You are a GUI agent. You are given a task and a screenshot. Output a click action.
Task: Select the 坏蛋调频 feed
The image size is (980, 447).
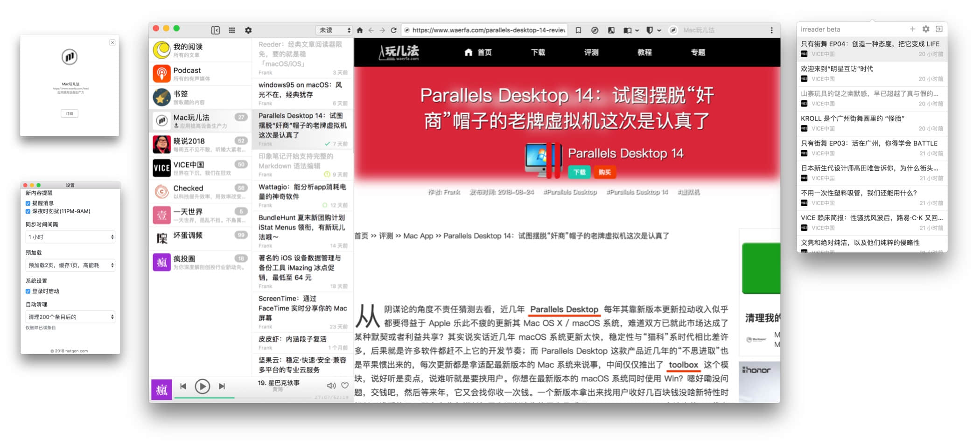point(200,238)
